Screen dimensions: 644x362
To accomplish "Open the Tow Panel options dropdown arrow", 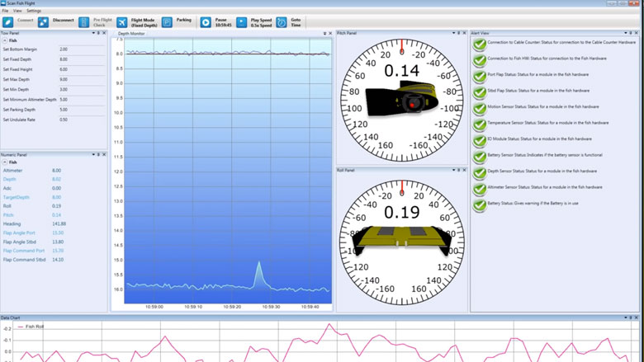I will 95,33.
